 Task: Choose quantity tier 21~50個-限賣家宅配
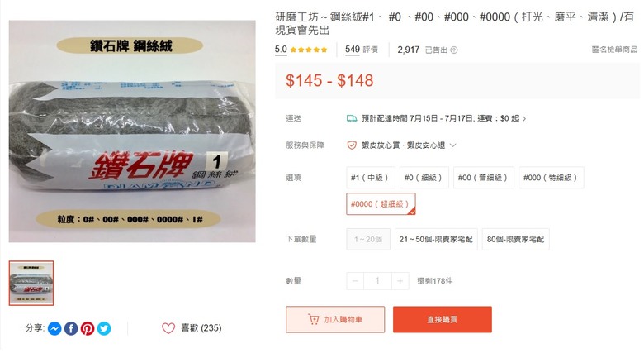pyautogui.click(x=436, y=240)
